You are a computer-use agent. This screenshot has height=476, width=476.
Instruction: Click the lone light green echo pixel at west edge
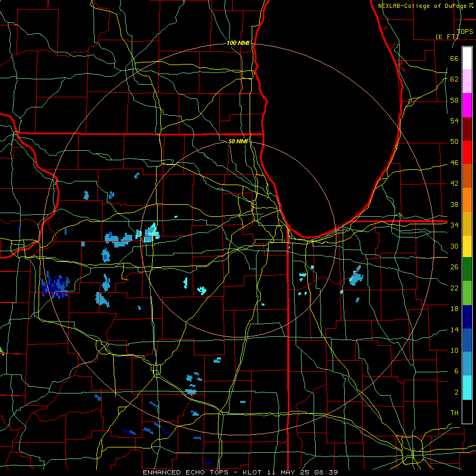[x=2, y=351]
